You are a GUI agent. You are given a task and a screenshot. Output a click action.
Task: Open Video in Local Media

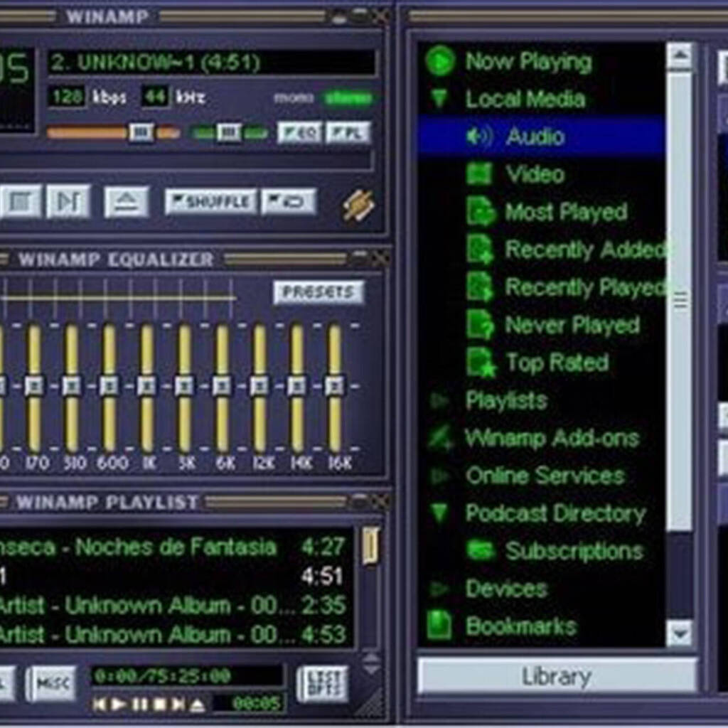pos(535,174)
